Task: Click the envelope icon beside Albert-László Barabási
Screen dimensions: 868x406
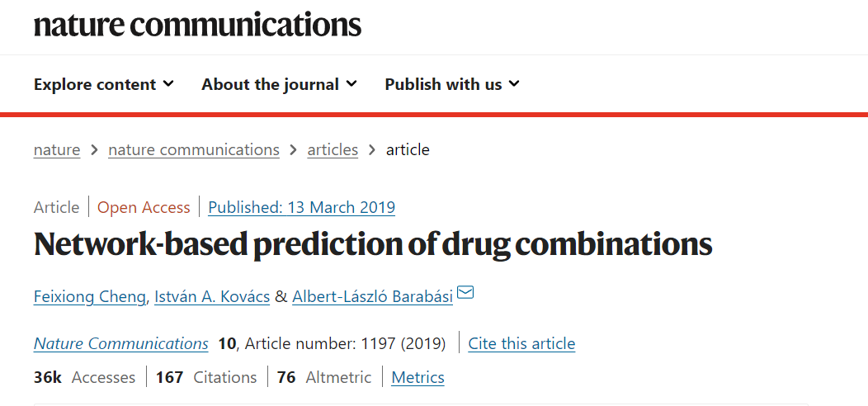Action: tap(465, 293)
